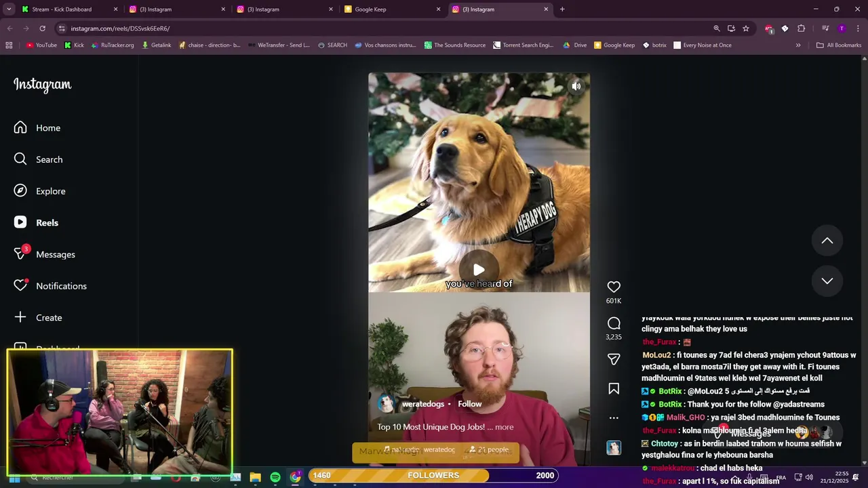Screen dimensions: 868x488
Task: Click the weratedogs profile avatar
Action: pos(387,404)
